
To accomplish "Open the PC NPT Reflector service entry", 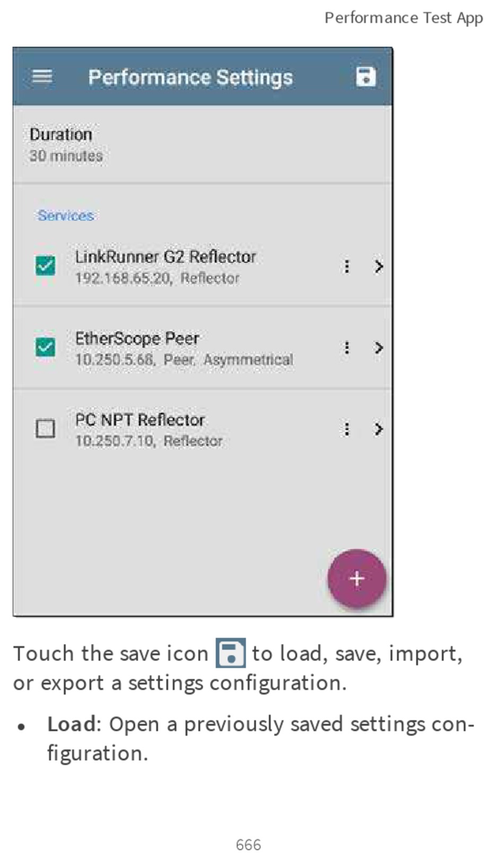I will pos(203,429).
